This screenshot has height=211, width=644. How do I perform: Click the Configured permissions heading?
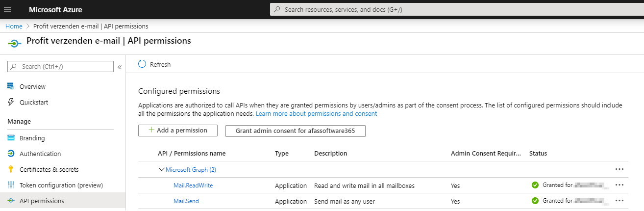tap(179, 91)
